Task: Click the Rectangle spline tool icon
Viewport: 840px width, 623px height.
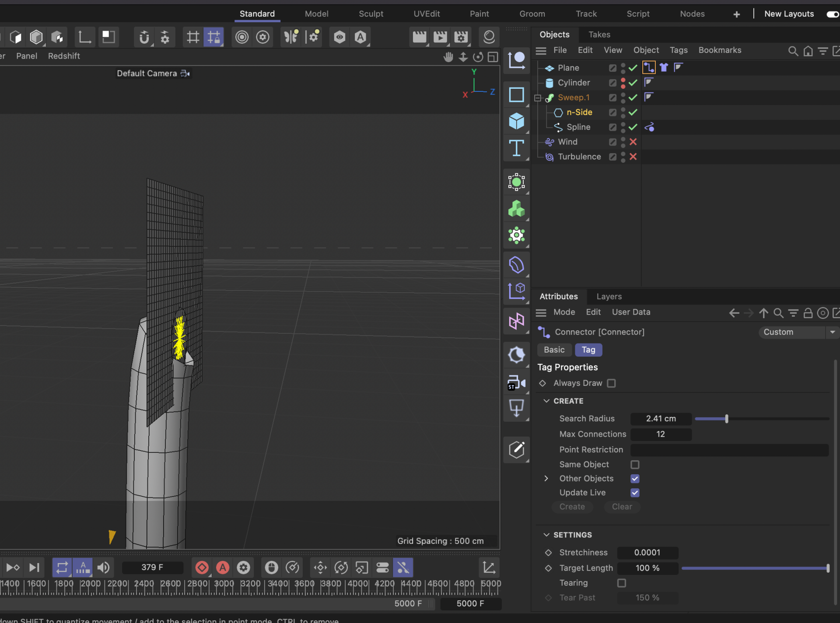Action: pos(516,94)
